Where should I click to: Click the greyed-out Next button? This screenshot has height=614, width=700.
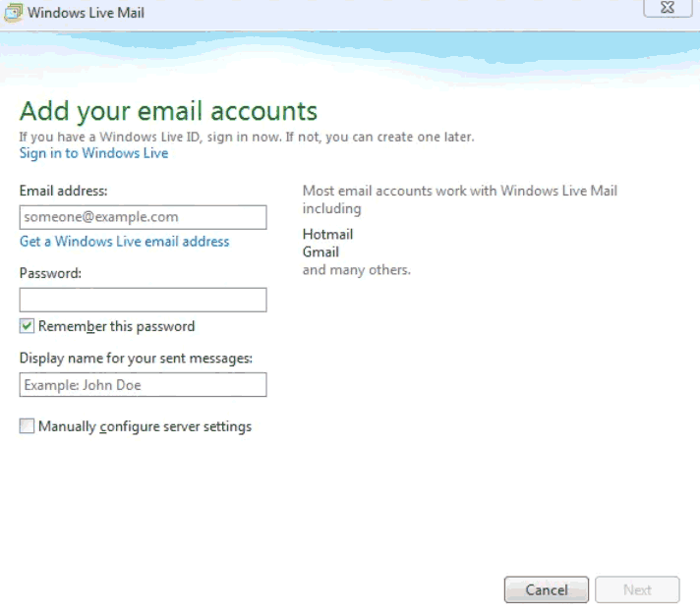tap(637, 589)
